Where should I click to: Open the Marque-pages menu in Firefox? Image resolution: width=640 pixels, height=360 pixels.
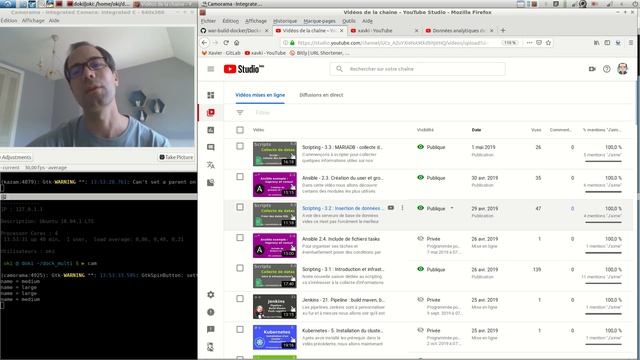pos(320,21)
